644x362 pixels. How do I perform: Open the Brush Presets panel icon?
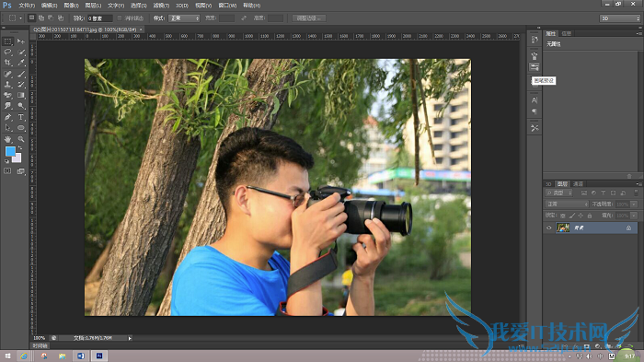(x=535, y=66)
